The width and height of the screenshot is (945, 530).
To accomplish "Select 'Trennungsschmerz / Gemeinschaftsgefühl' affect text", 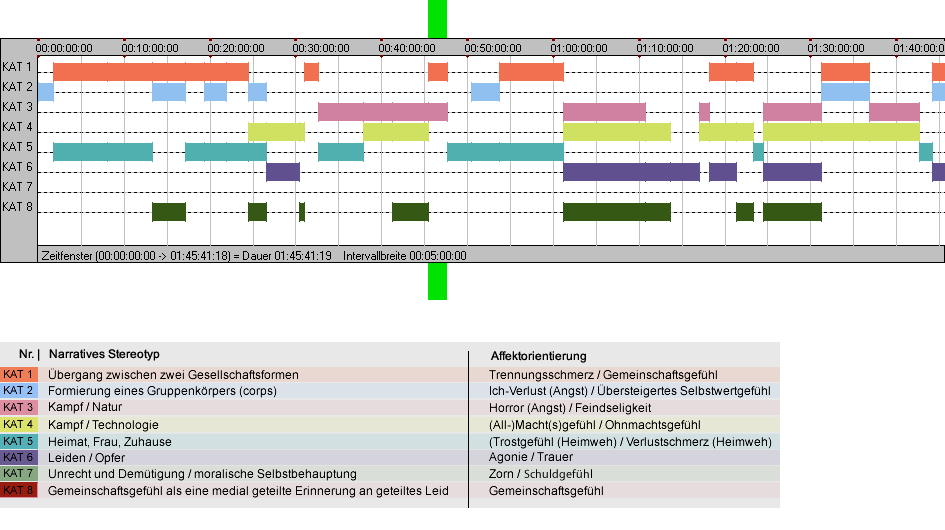I will [x=603, y=374].
